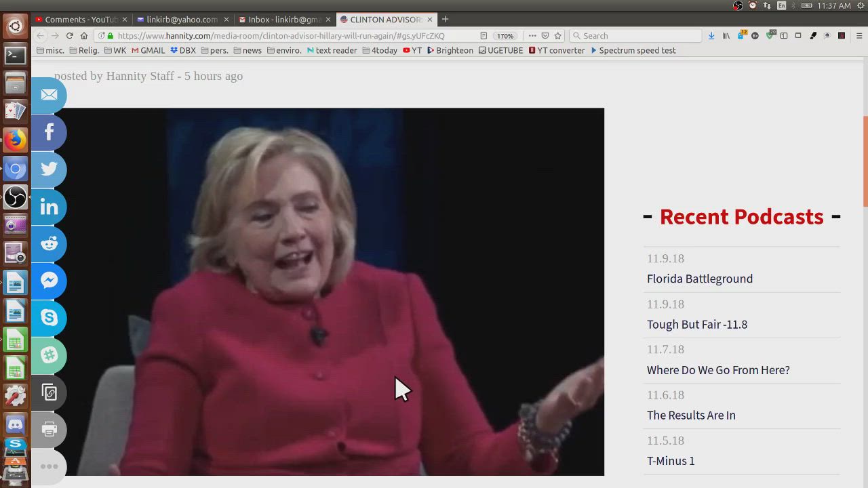Share the page through Skype
The image size is (868, 488).
coord(49,318)
